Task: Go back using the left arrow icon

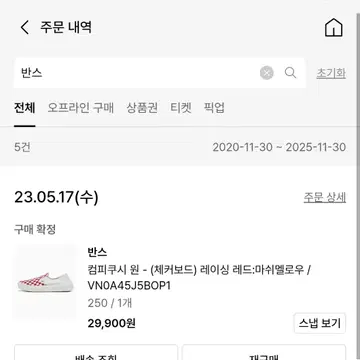Action: [25, 27]
